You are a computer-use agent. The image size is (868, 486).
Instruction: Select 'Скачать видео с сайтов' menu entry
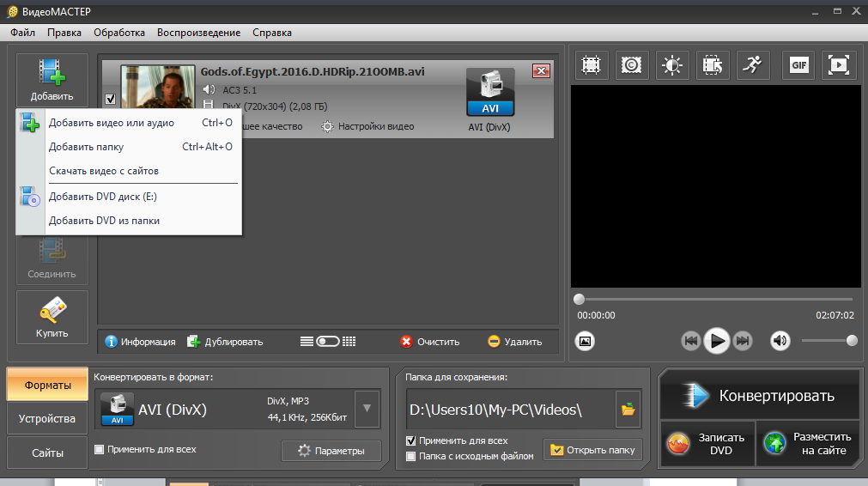[x=104, y=171]
